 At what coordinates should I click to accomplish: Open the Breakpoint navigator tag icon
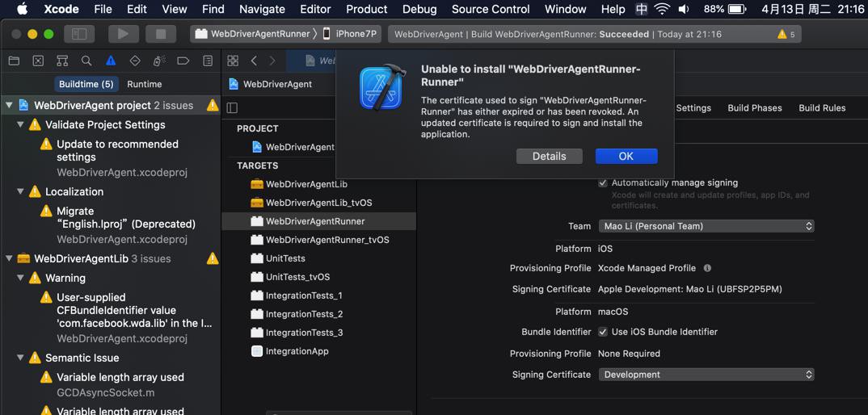tap(183, 61)
